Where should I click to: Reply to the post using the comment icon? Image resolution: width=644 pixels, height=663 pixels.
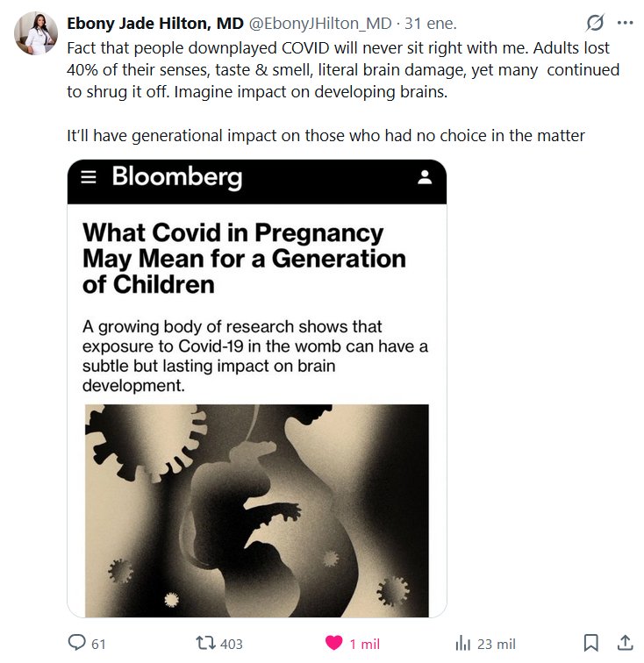pyautogui.click(x=77, y=643)
